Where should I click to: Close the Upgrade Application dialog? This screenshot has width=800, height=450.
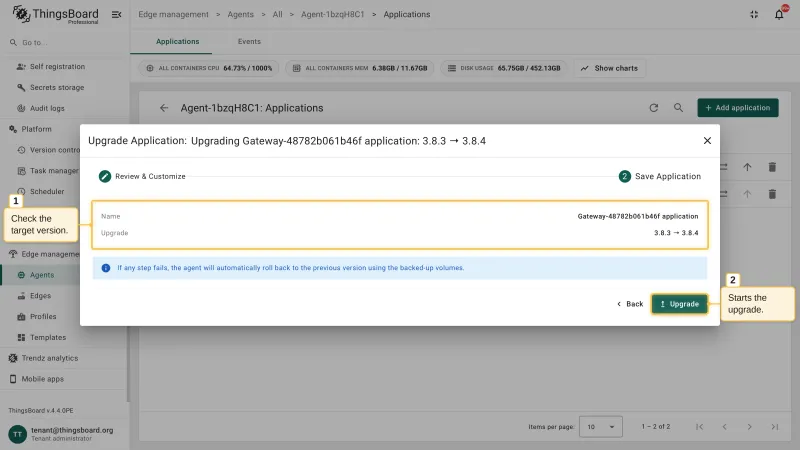coord(707,141)
